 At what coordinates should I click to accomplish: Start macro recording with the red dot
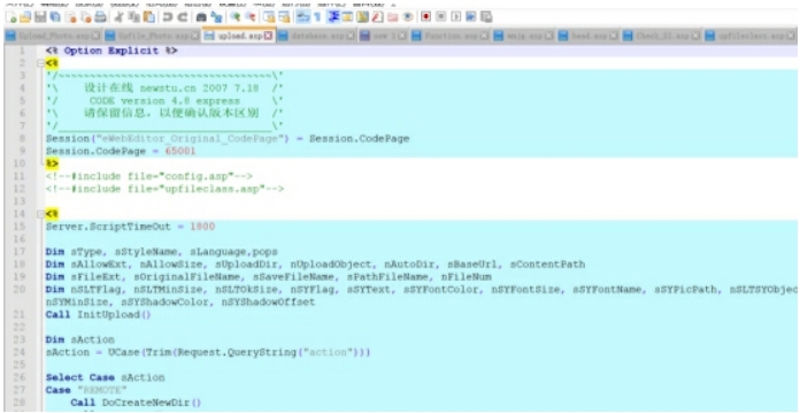[x=426, y=17]
